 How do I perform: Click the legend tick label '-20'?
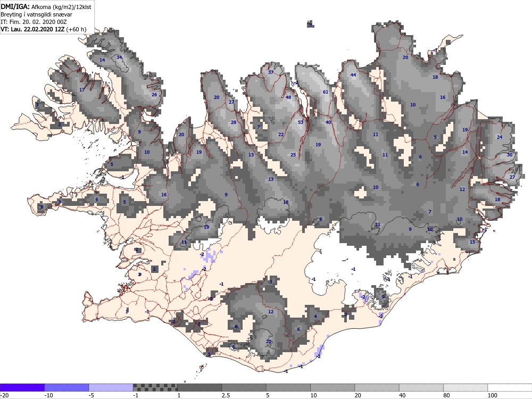tap(4, 396)
